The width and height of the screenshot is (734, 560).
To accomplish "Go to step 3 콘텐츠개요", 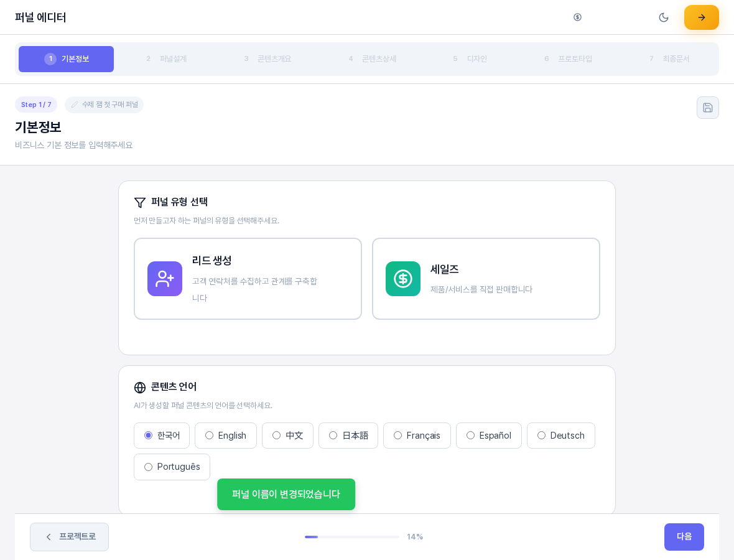I will (x=267, y=59).
